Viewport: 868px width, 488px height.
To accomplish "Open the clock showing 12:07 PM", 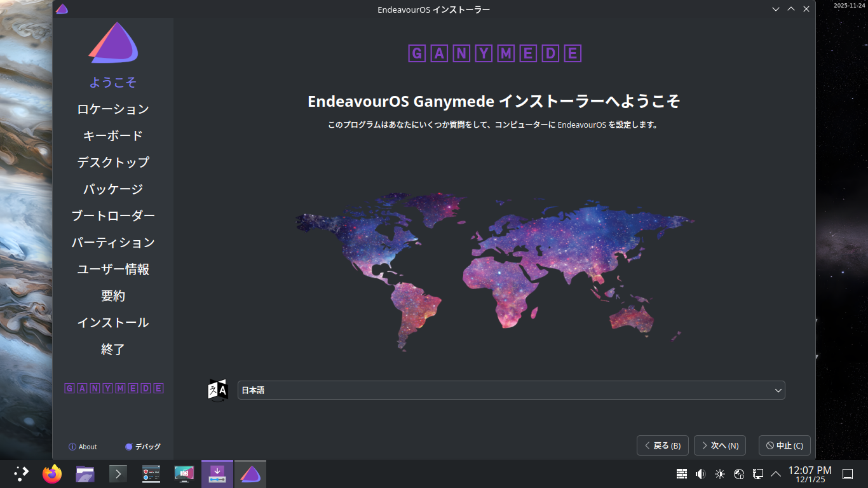I will pyautogui.click(x=810, y=473).
